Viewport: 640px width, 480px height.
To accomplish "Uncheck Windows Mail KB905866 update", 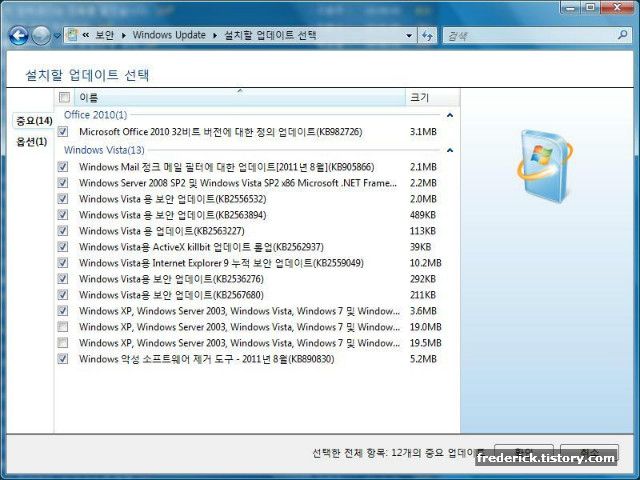I will tap(63, 167).
